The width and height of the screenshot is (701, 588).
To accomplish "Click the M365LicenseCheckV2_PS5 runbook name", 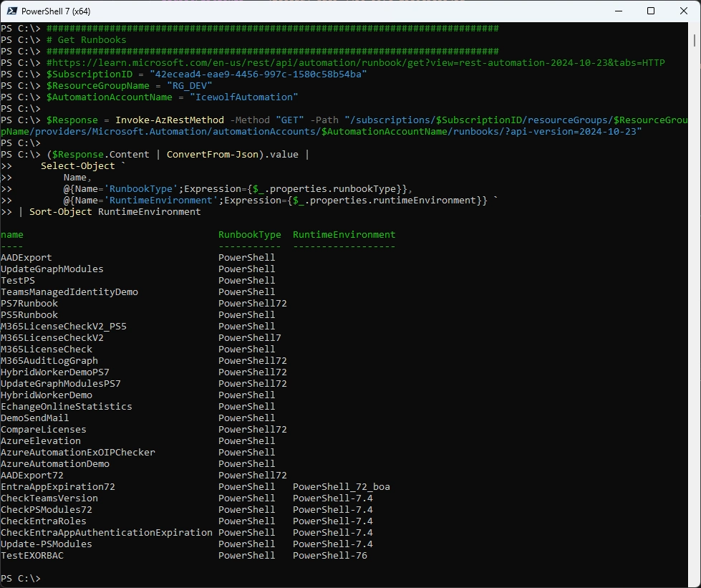I will (64, 327).
